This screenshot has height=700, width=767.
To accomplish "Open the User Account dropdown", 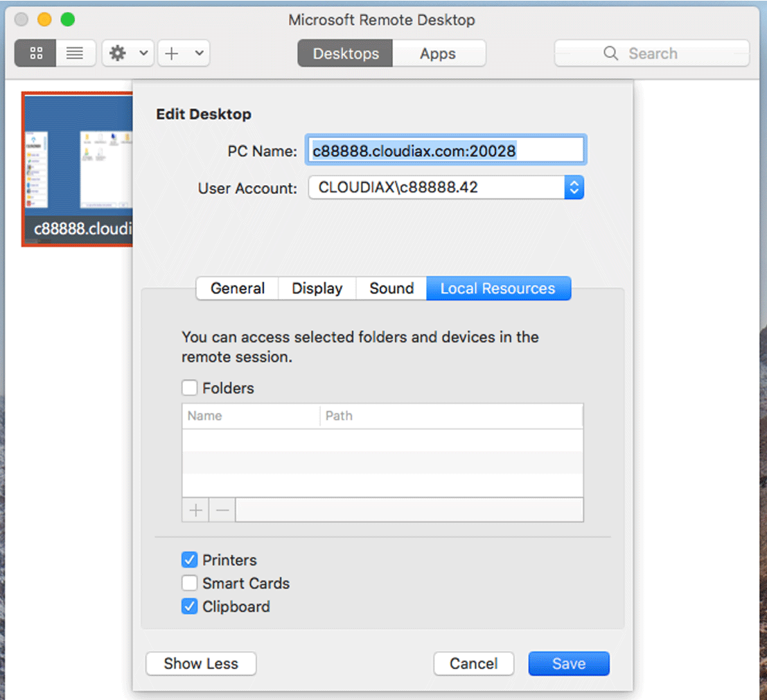I will (446, 187).
